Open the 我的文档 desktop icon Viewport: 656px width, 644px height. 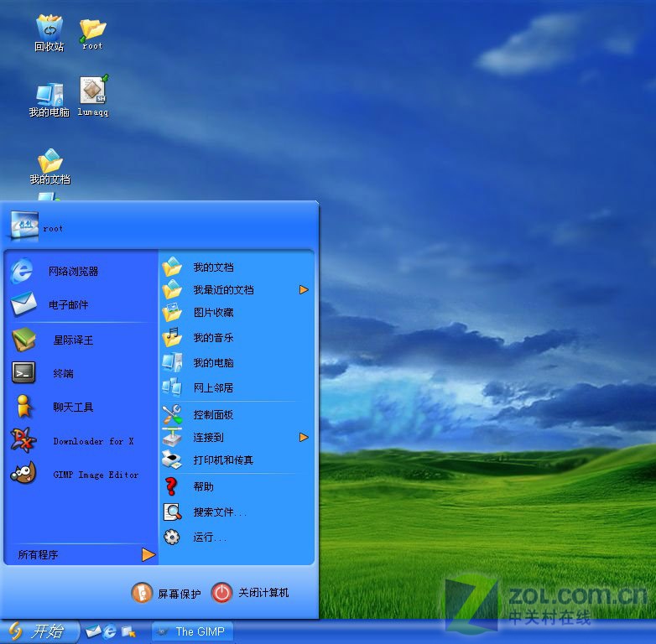click(x=49, y=166)
